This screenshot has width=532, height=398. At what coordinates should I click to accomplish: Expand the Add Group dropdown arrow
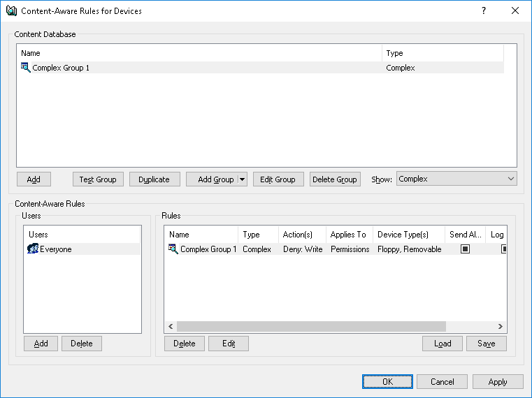click(x=243, y=179)
